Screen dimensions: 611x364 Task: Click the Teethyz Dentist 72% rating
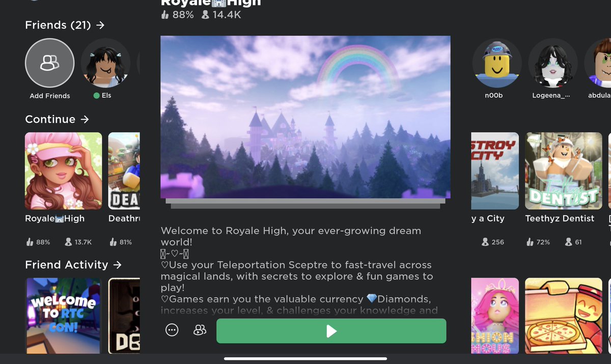click(x=538, y=242)
